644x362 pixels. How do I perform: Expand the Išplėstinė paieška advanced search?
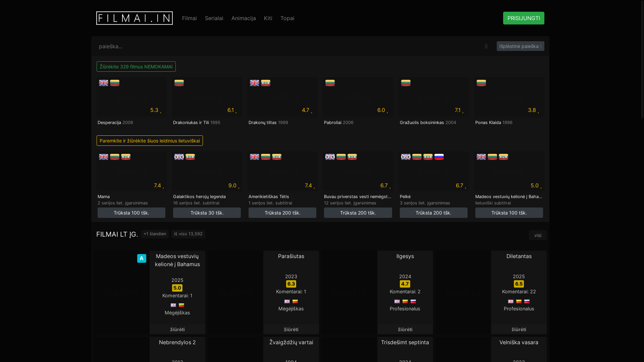tap(520, 46)
